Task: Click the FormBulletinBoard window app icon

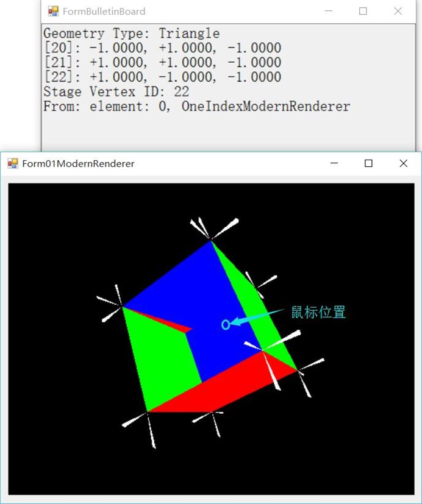Action: (x=53, y=11)
